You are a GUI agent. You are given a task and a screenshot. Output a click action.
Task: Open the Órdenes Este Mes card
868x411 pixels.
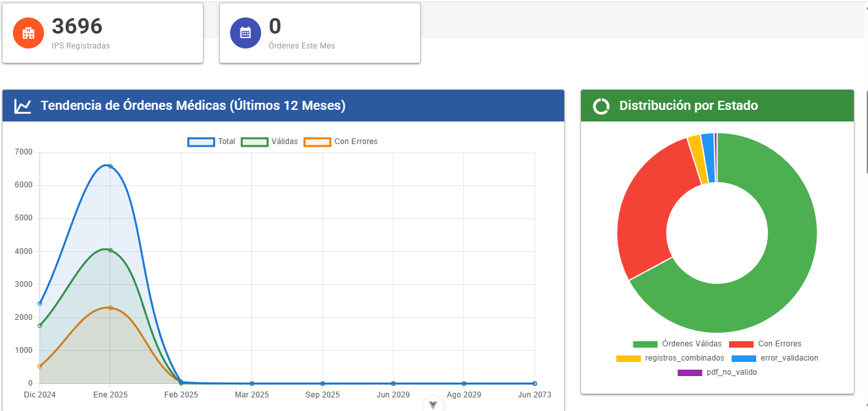pyautogui.click(x=320, y=34)
